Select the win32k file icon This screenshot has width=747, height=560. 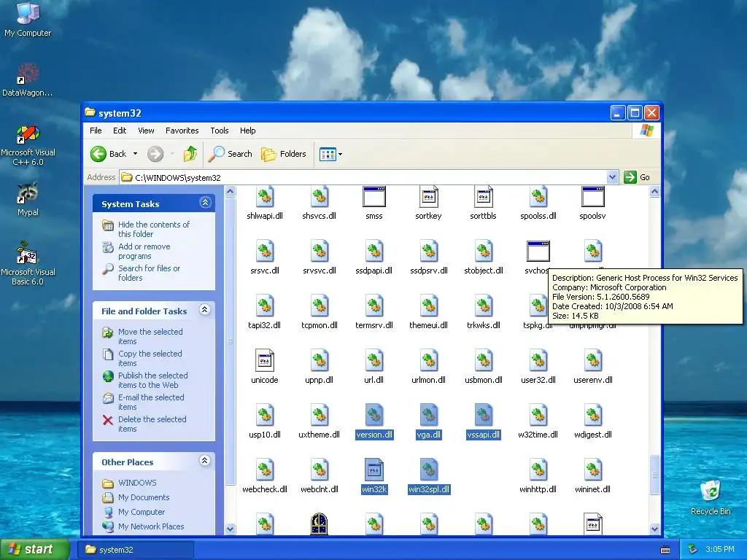[x=374, y=470]
